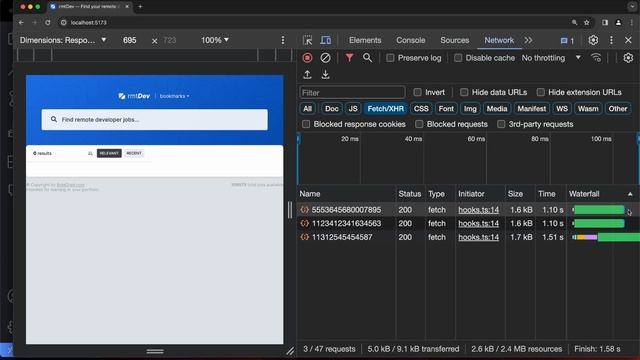Check Blocked requests
The height and width of the screenshot is (360, 640).
(x=419, y=124)
